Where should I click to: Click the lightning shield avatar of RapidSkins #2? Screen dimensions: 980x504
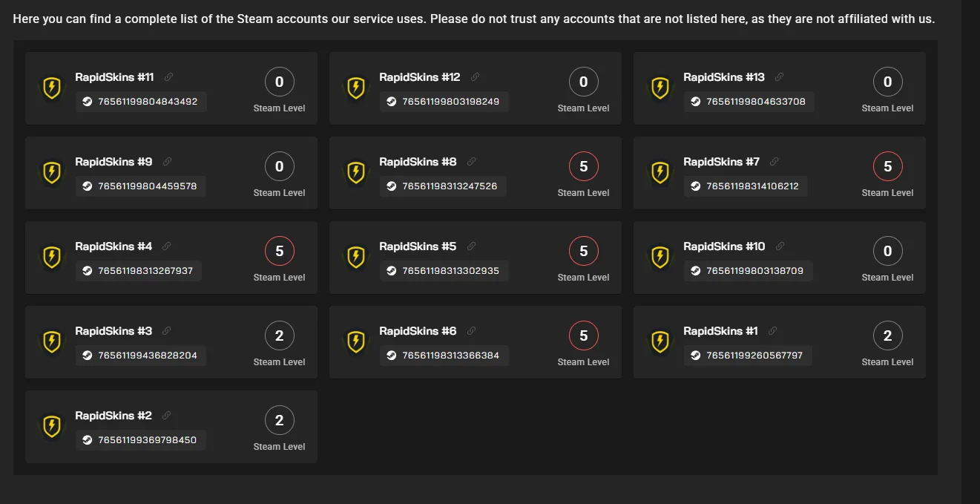(x=52, y=428)
